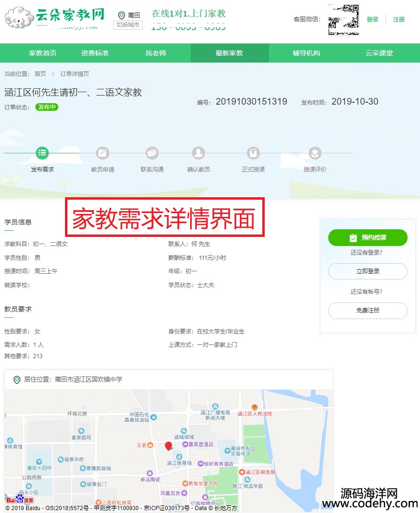420x513 pixels.
Task: Click the 确认教员 person step icon
Action: pos(198,153)
